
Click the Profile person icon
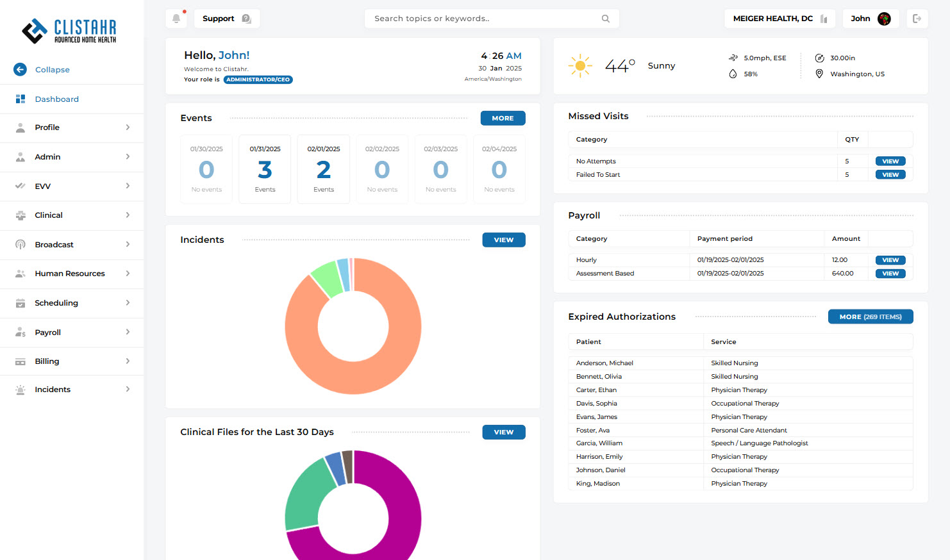click(x=21, y=128)
